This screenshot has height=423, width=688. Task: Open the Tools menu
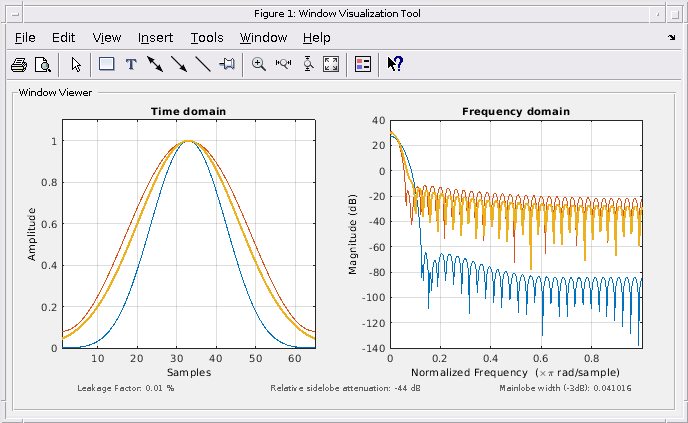click(x=207, y=38)
